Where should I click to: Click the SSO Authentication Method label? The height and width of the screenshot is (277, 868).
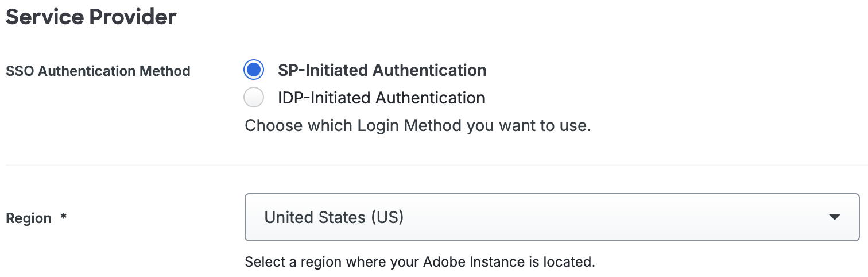[x=98, y=71]
